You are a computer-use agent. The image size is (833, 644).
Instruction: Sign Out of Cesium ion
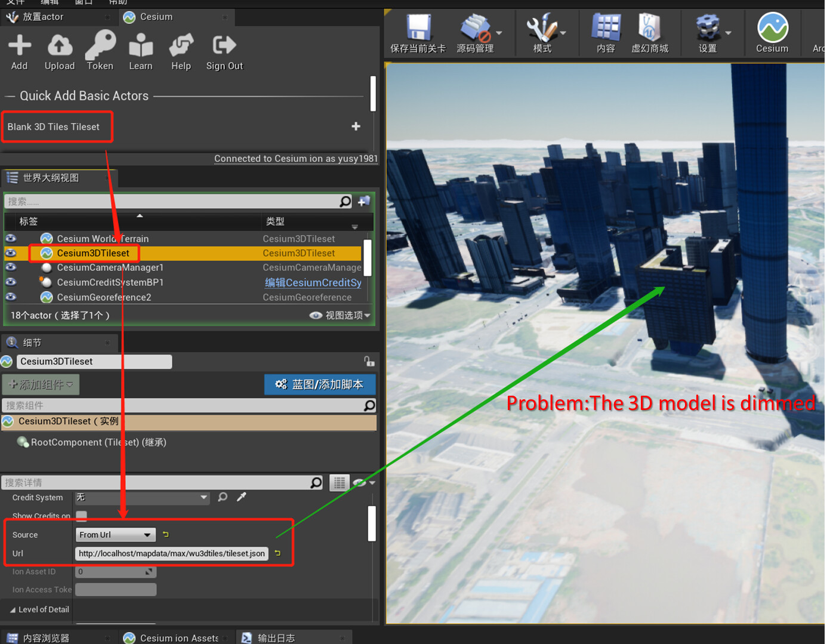coord(224,52)
